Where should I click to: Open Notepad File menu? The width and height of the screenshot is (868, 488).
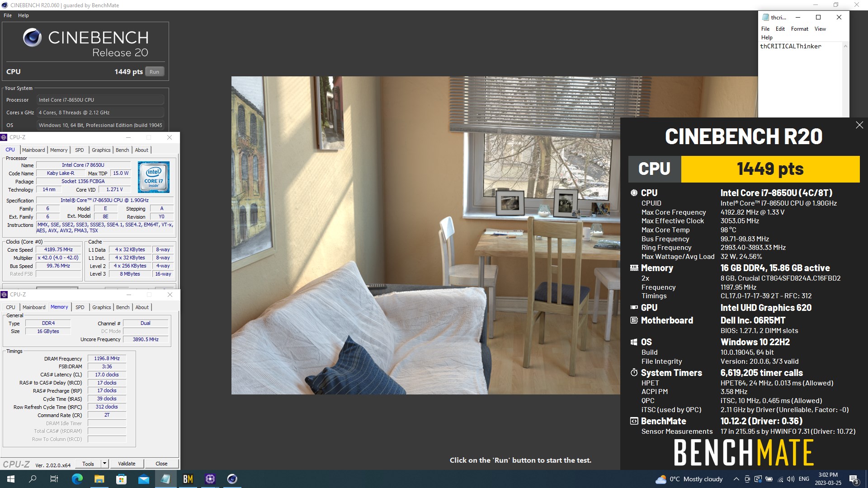(x=765, y=29)
